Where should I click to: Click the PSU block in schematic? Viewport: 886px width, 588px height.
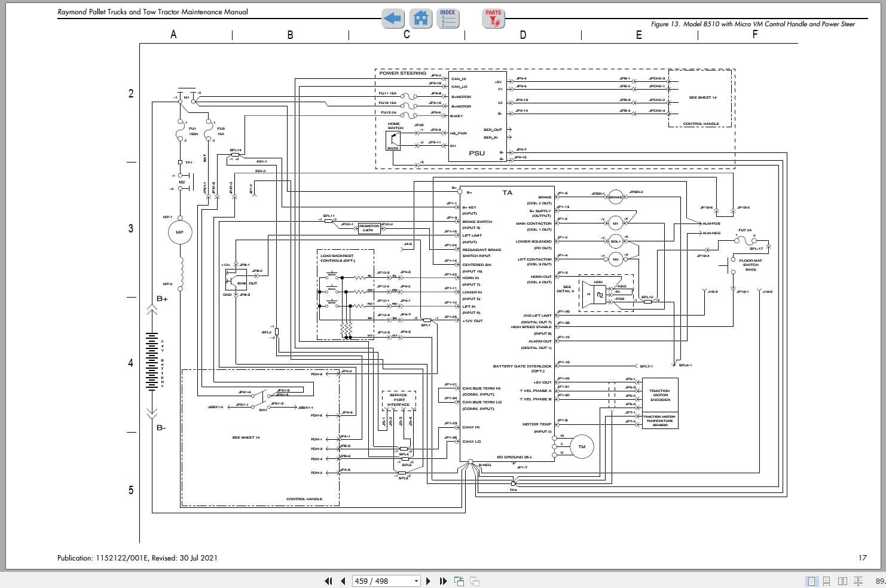click(476, 153)
